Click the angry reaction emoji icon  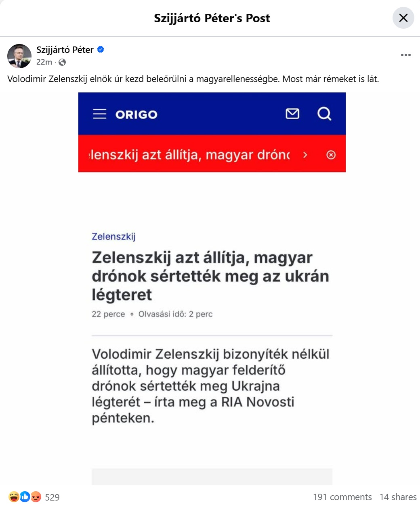pyautogui.click(x=36, y=497)
